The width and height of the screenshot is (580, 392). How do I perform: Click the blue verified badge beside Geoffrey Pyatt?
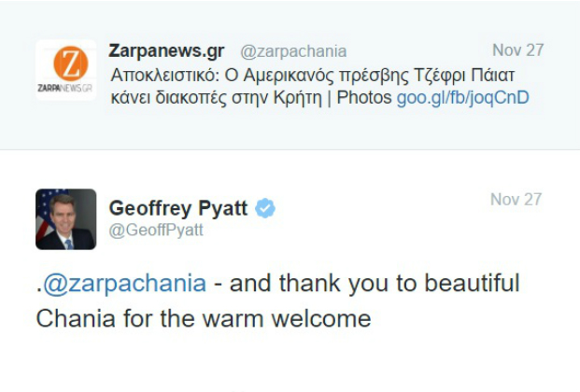pyautogui.click(x=265, y=208)
